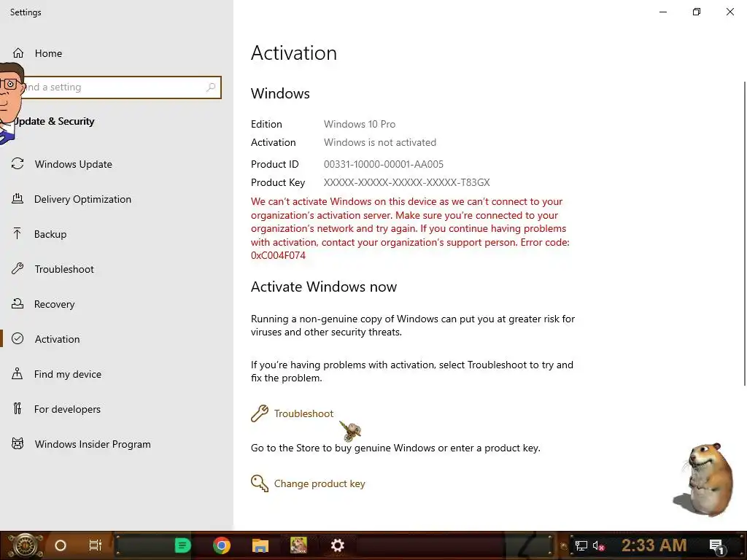Click the Delivery Optimization icon

(x=18, y=198)
